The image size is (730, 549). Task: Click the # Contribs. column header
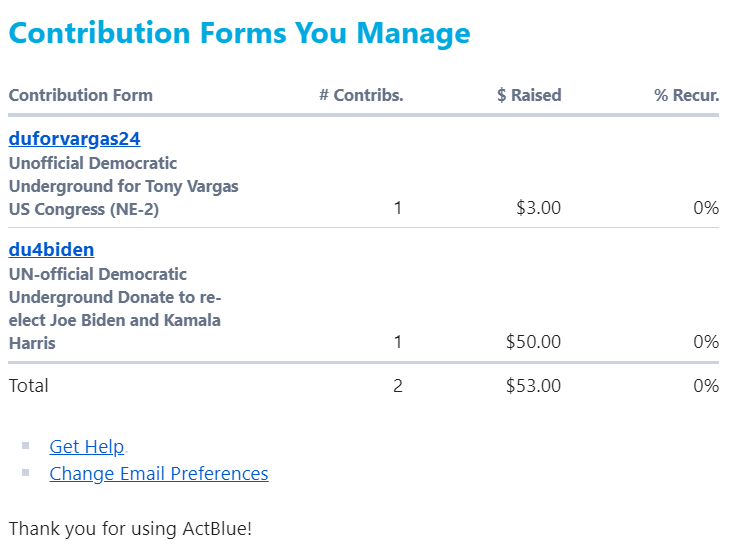[x=361, y=96]
